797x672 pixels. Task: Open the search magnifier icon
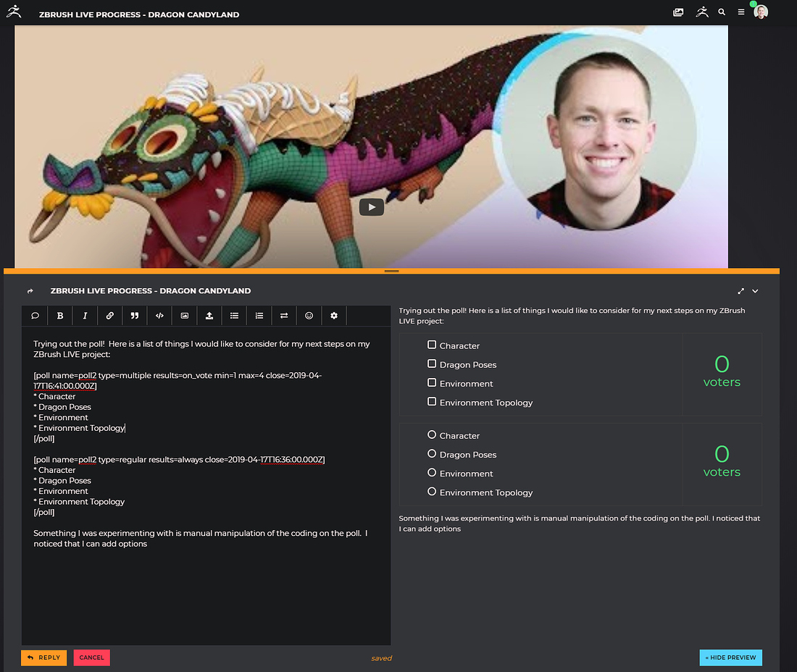[721, 12]
